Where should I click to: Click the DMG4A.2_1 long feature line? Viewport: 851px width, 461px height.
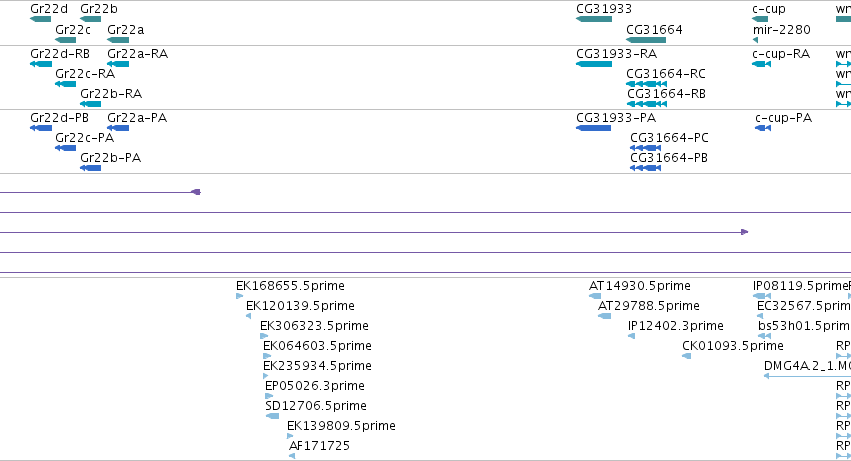[x=808, y=376]
